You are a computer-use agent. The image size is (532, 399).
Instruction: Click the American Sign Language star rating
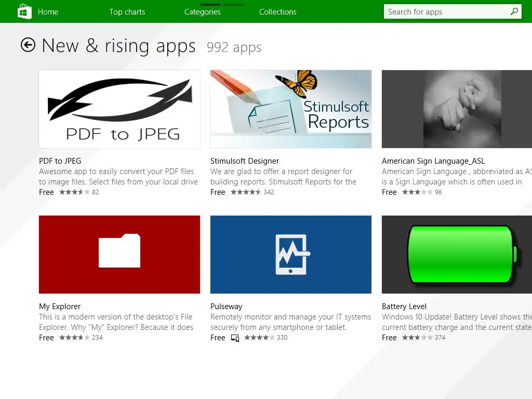pos(417,192)
